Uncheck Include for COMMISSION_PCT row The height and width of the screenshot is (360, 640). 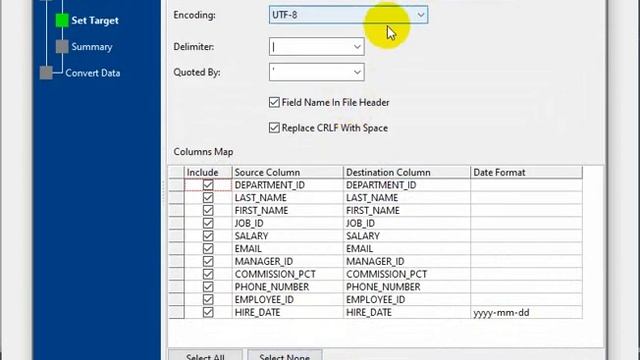point(208,274)
